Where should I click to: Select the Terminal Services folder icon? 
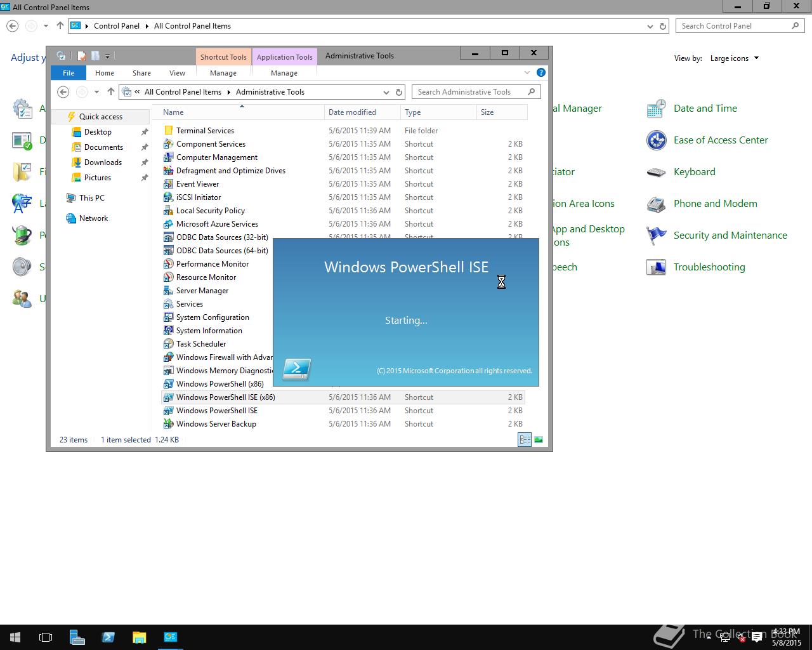[168, 131]
